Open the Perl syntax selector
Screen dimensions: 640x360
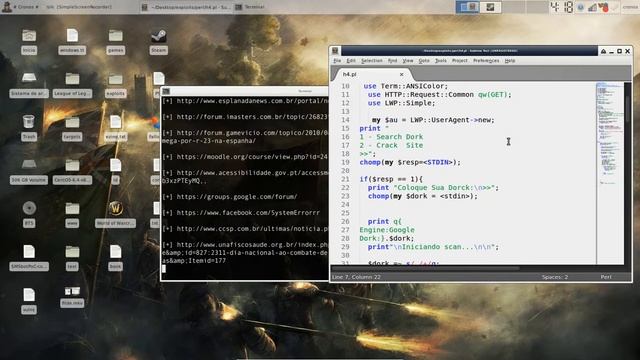[606, 277]
